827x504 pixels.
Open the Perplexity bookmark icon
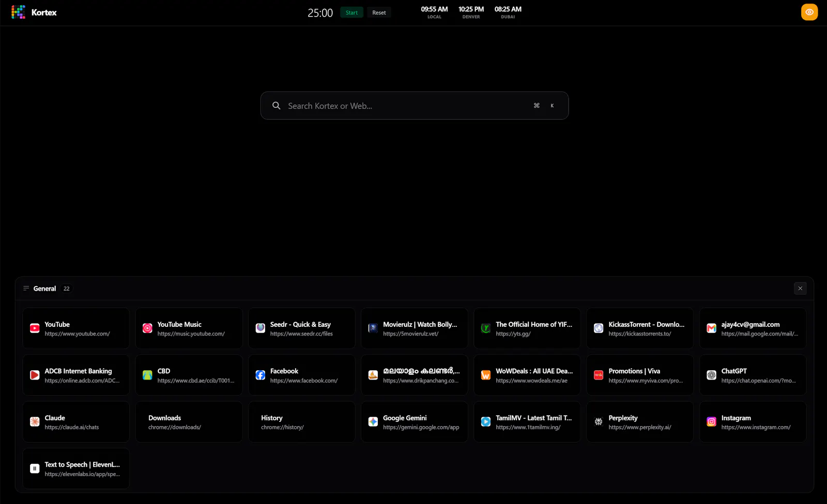coord(599,422)
